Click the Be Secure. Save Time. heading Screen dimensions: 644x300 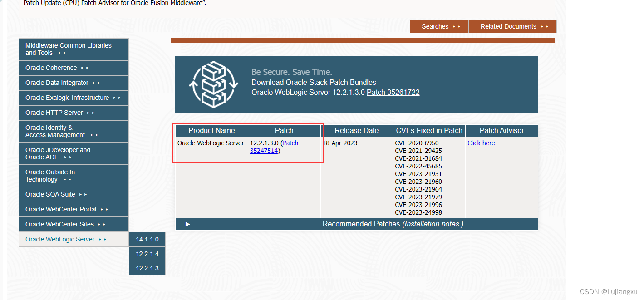click(x=292, y=72)
